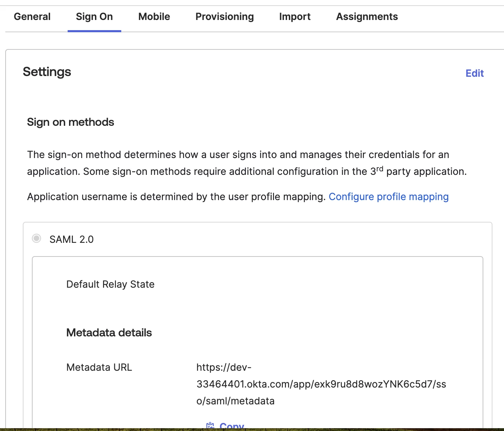Screen dimensions: 504x431
Task: Switch to the Mobile tab
Action: [154, 16]
